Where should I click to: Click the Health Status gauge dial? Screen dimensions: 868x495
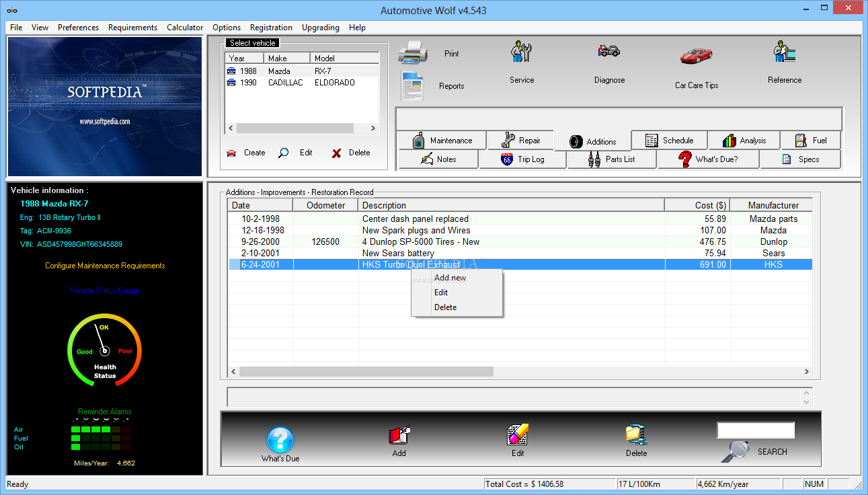click(x=104, y=350)
